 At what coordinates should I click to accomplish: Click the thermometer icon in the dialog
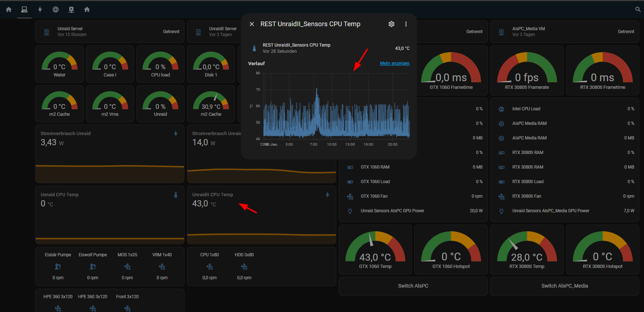254,48
